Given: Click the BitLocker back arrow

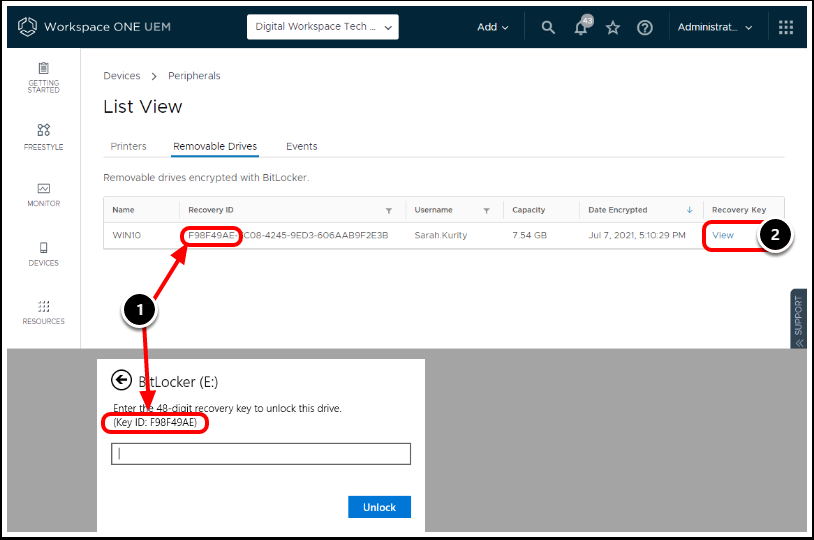Looking at the screenshot, I should coord(121,380).
